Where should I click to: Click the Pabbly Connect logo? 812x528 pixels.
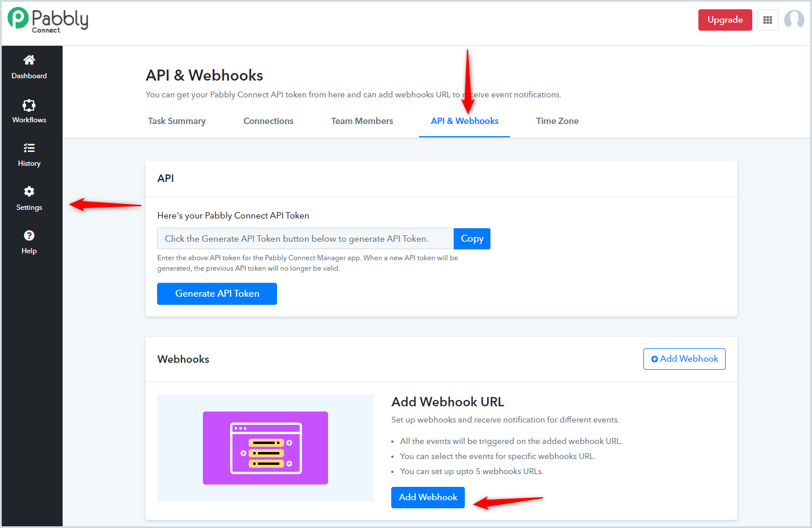[x=48, y=20]
